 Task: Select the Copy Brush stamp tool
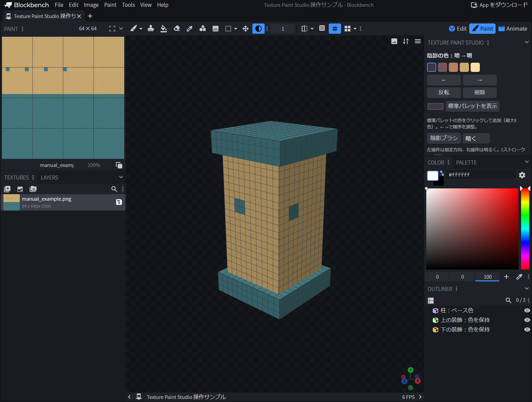pyautogui.click(x=151, y=29)
